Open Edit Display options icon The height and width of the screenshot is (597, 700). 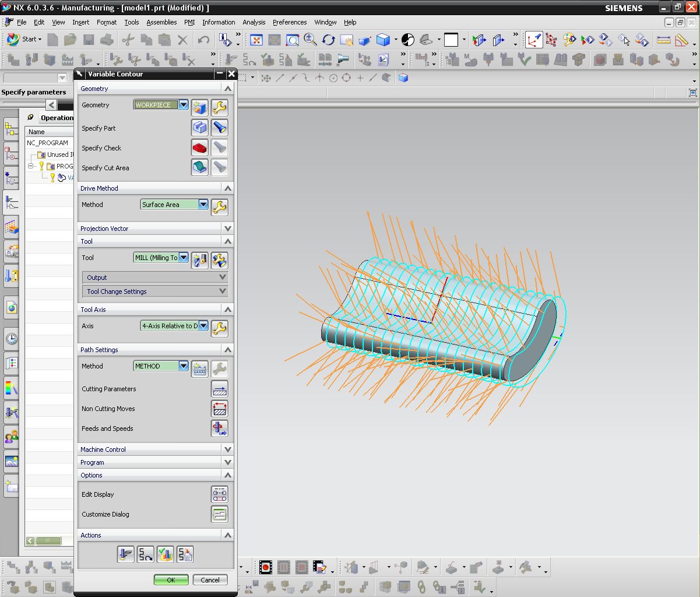[x=220, y=494]
